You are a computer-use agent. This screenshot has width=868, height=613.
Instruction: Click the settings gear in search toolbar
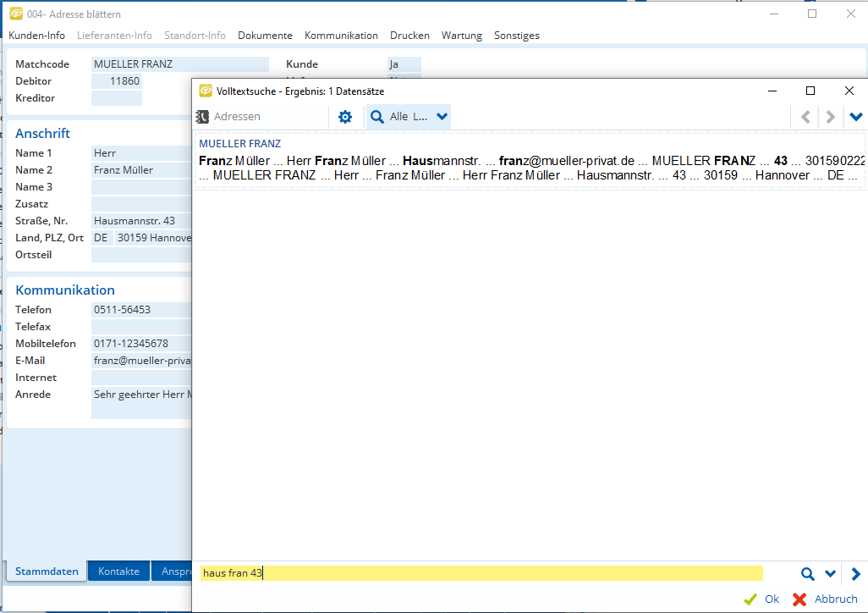pyautogui.click(x=345, y=117)
